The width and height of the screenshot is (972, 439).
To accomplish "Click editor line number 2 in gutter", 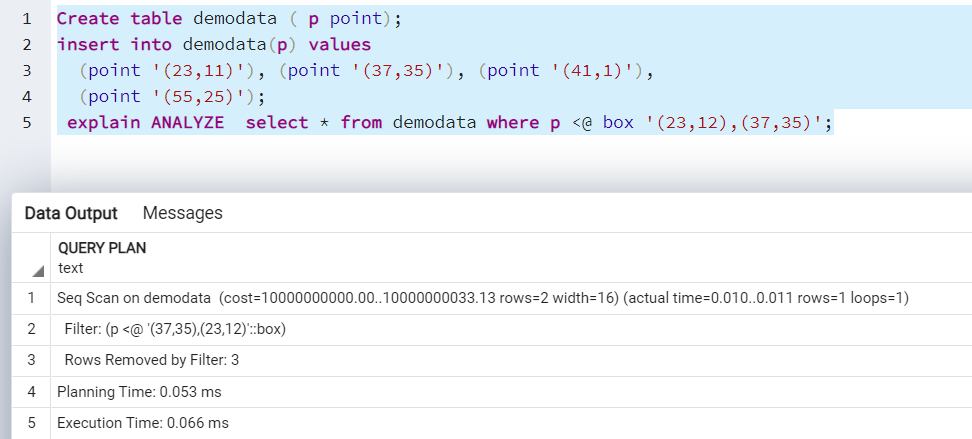I will pos(27,45).
